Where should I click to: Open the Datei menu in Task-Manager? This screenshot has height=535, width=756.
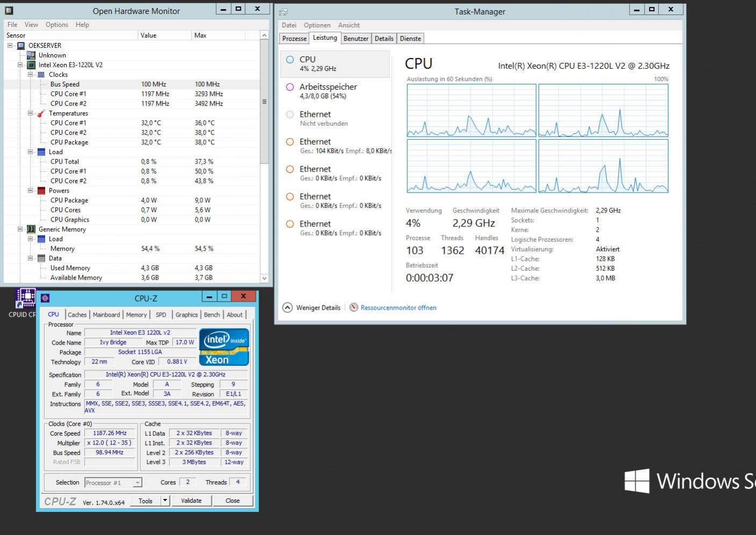[289, 25]
